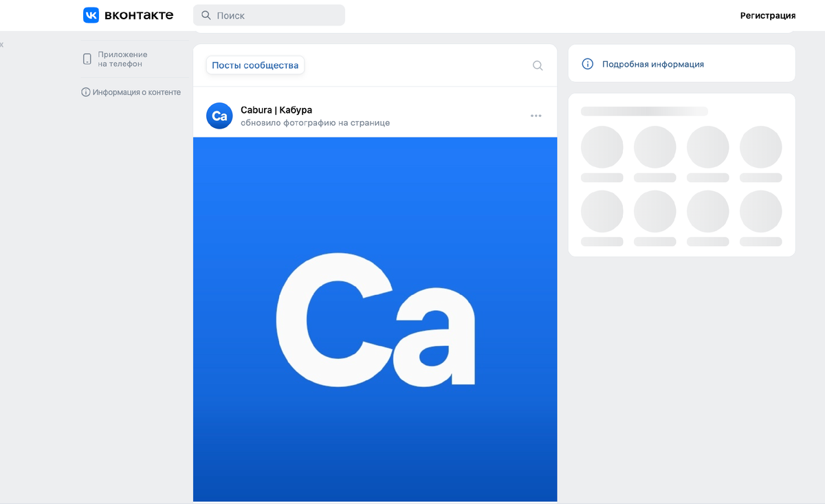Click the info icon beside Информация о контенте
This screenshot has height=504, width=825.
(86, 92)
